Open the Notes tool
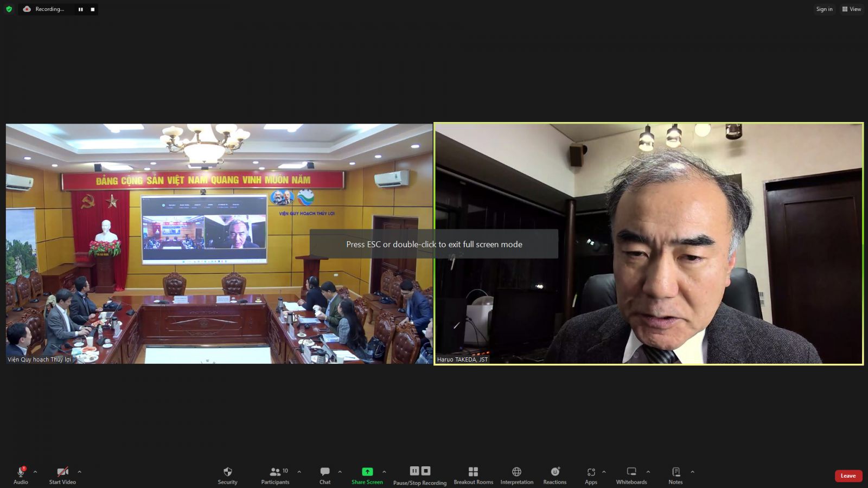This screenshot has width=868, height=488. tap(675, 475)
